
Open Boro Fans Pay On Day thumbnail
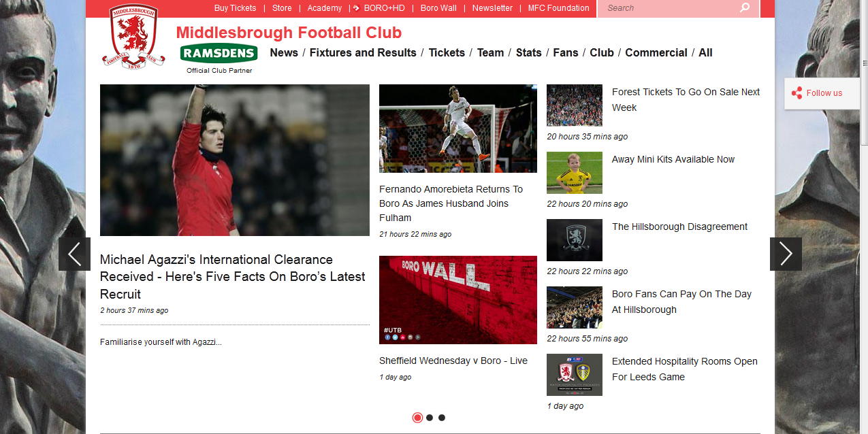tap(575, 307)
